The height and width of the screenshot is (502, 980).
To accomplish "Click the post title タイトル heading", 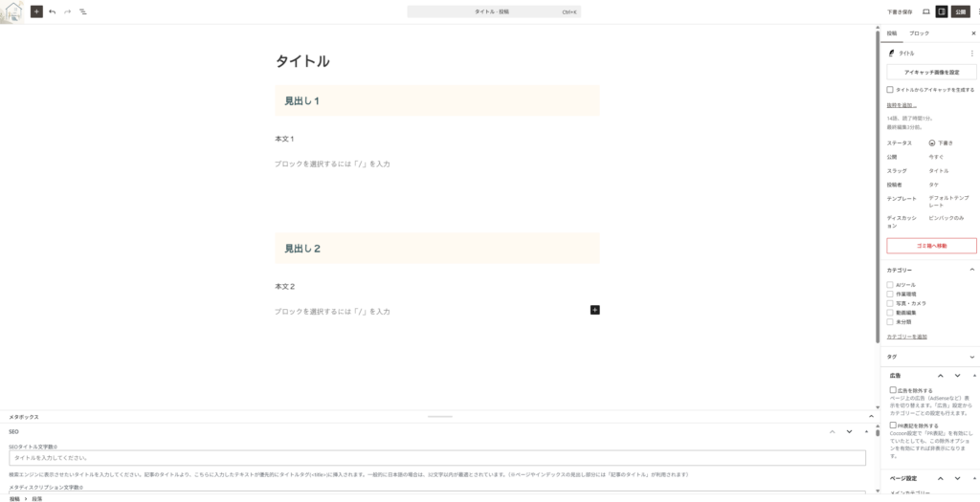I will pyautogui.click(x=302, y=61).
